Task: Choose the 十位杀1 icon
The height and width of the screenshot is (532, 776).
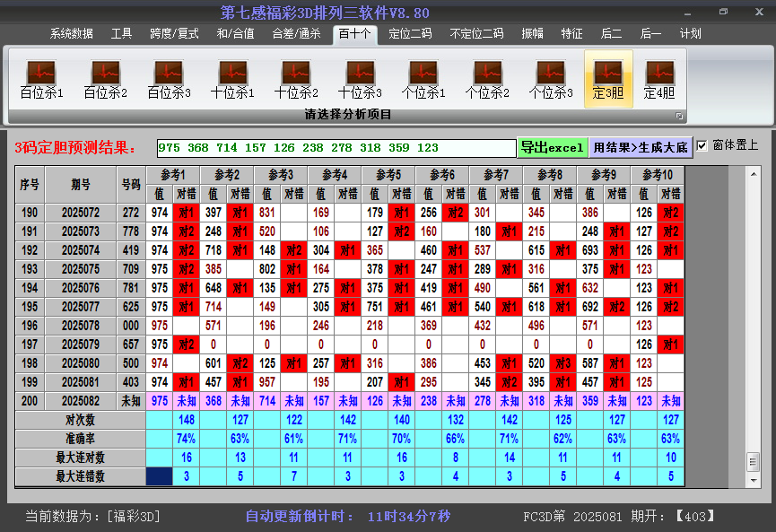Action: (x=232, y=79)
